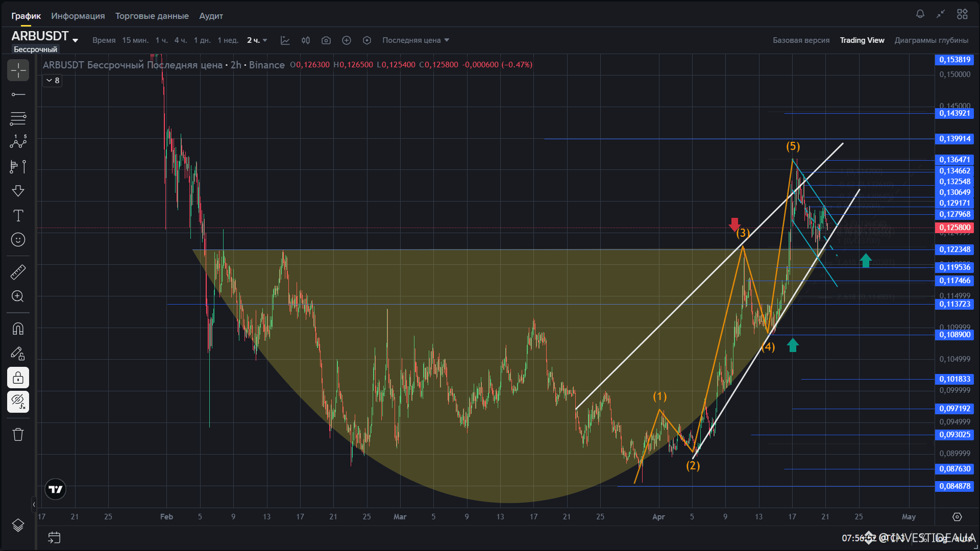Viewport: 980px width, 551px height.
Task: Open the Last price dropdown (Последняя цена)
Action: click(x=415, y=40)
